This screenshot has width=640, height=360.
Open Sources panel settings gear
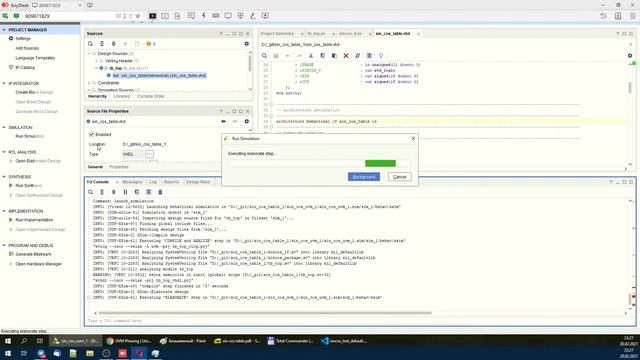click(x=247, y=44)
